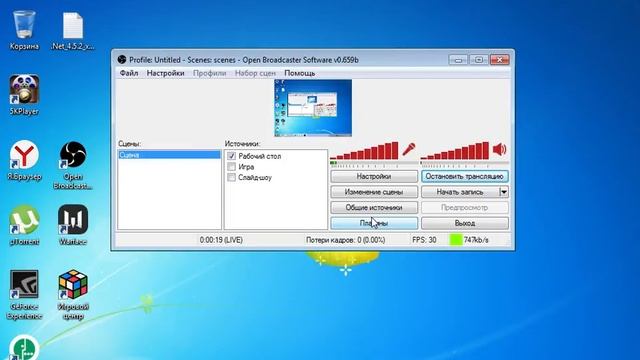Mute the microphone icon in OBS
The height and width of the screenshot is (360, 640).
click(x=409, y=149)
